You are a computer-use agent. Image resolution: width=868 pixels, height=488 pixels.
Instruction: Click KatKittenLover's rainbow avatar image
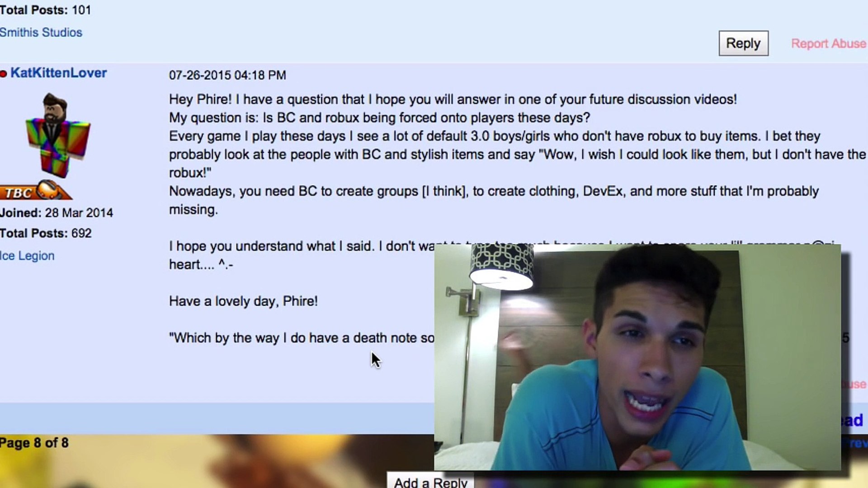[57, 135]
